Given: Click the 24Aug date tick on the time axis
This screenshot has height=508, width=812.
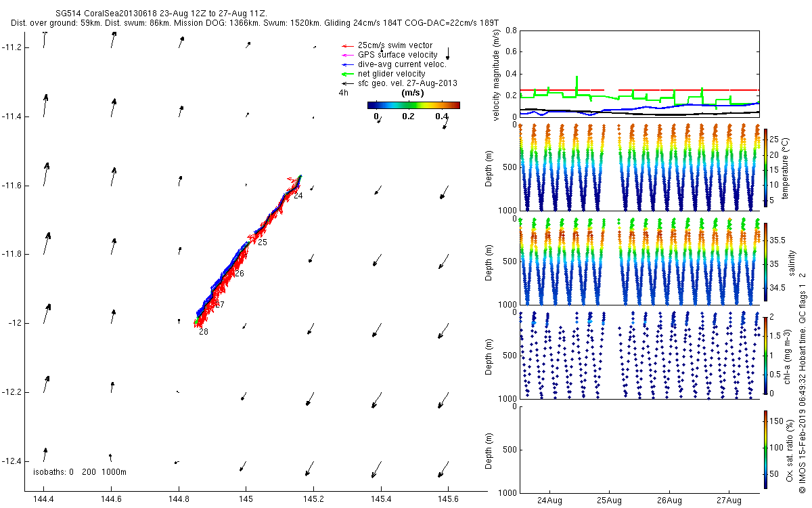Looking at the screenshot, I should 549,501.
